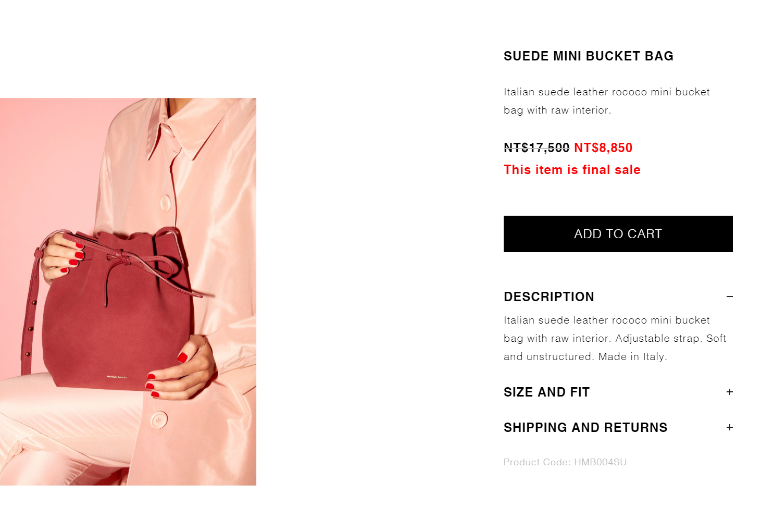Image resolution: width=761 pixels, height=532 pixels.
Task: Toggle the Description accordion heading
Action: pos(548,296)
